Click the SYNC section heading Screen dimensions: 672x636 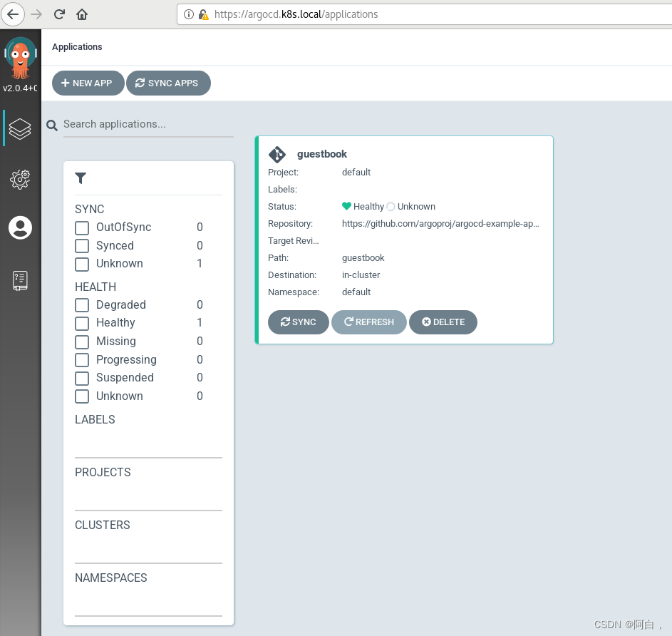pyautogui.click(x=90, y=209)
